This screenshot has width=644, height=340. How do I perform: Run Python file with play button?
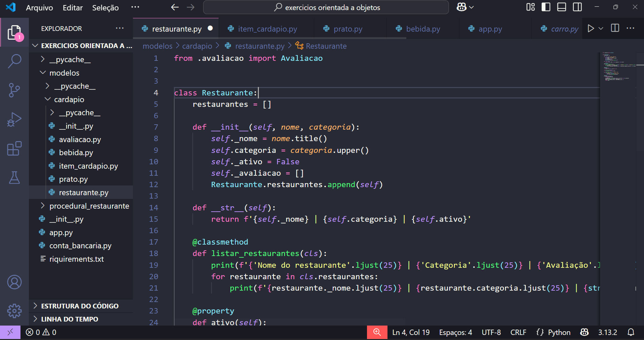pyautogui.click(x=591, y=29)
